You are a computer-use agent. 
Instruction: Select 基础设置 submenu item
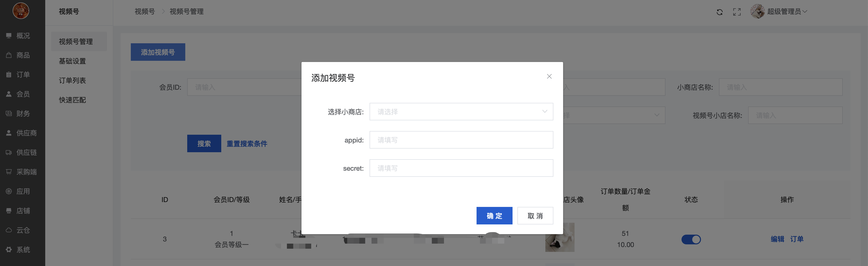72,61
